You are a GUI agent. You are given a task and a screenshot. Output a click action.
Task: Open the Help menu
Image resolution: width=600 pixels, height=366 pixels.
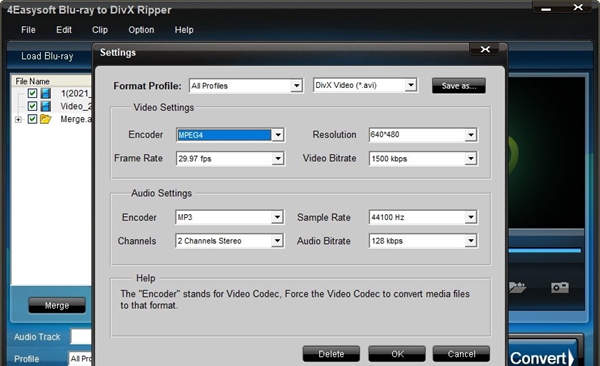184,30
